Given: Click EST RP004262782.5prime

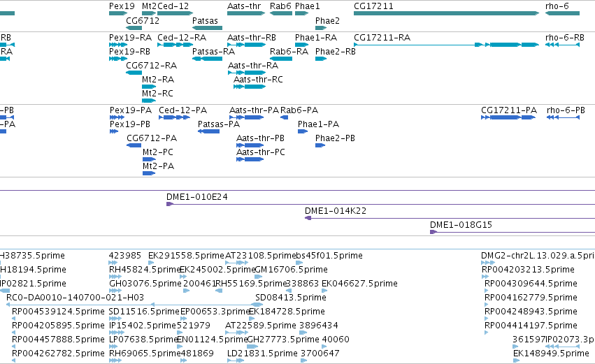Looking at the screenshot, I should click(58, 354).
